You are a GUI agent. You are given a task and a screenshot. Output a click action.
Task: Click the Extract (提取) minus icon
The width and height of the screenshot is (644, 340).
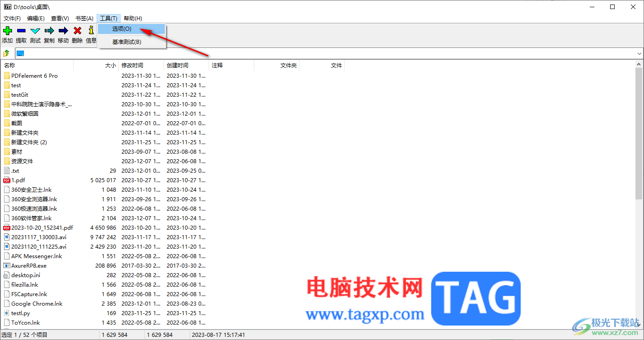coord(21,31)
